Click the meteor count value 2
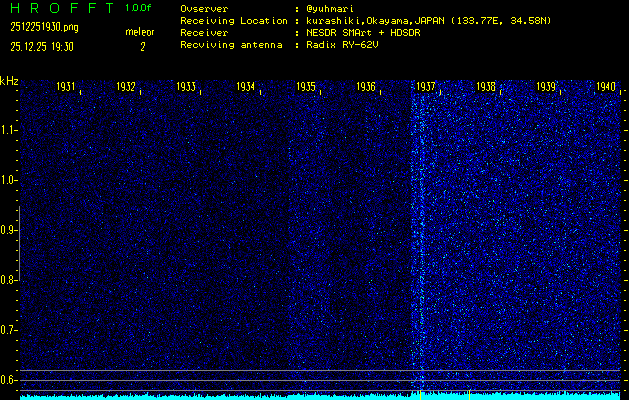 click(142, 47)
